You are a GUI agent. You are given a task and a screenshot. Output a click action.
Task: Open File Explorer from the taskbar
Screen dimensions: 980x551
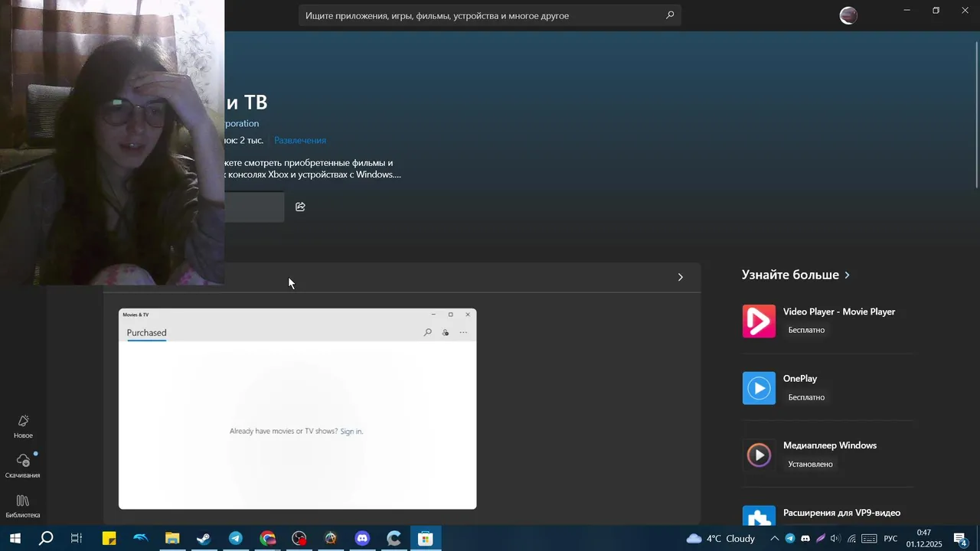click(172, 539)
